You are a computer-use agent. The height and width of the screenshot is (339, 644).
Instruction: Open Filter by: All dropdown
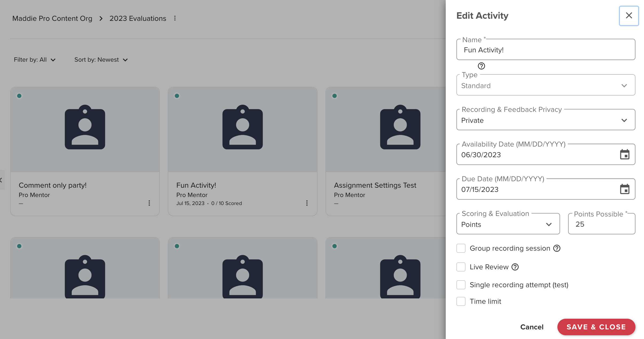(35, 60)
